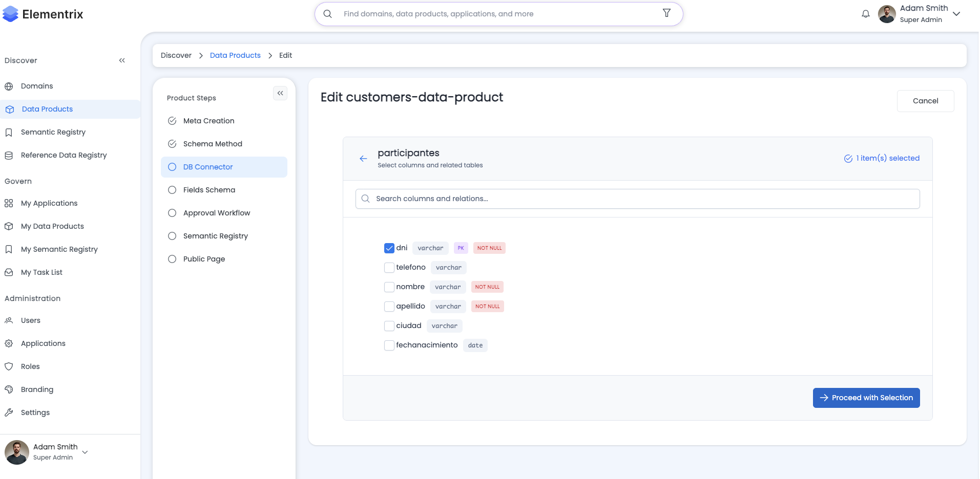Image resolution: width=980 pixels, height=479 pixels.
Task: Open My Applications grid icon
Action: 8,203
